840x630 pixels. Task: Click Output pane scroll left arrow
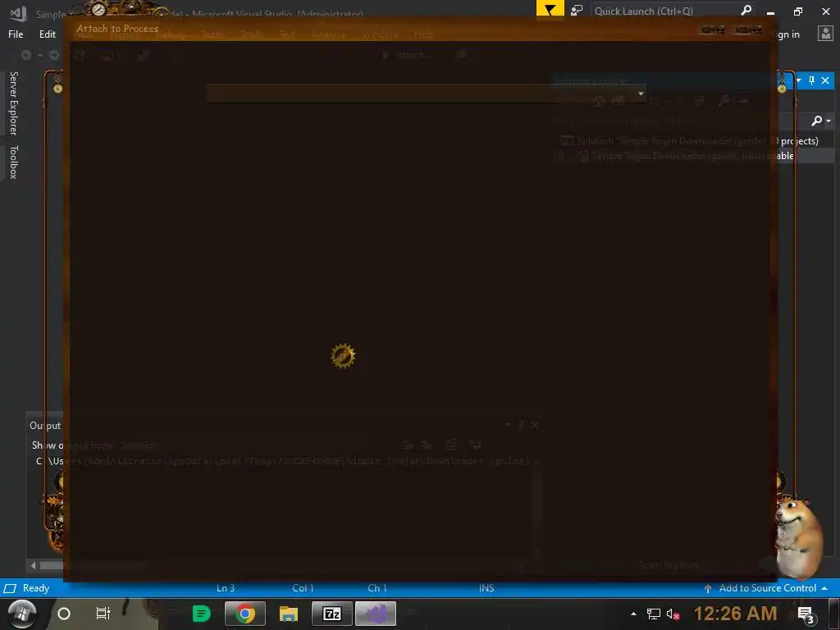click(x=33, y=565)
